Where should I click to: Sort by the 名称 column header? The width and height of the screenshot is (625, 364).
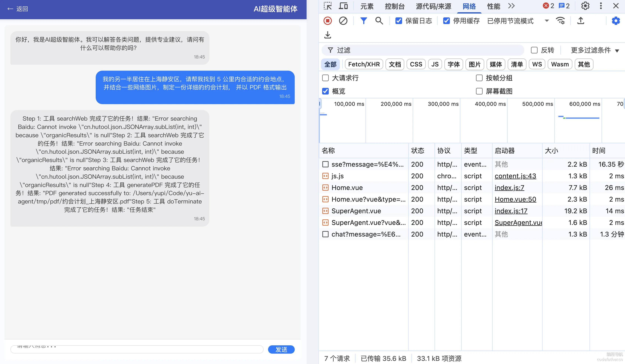[364, 151]
